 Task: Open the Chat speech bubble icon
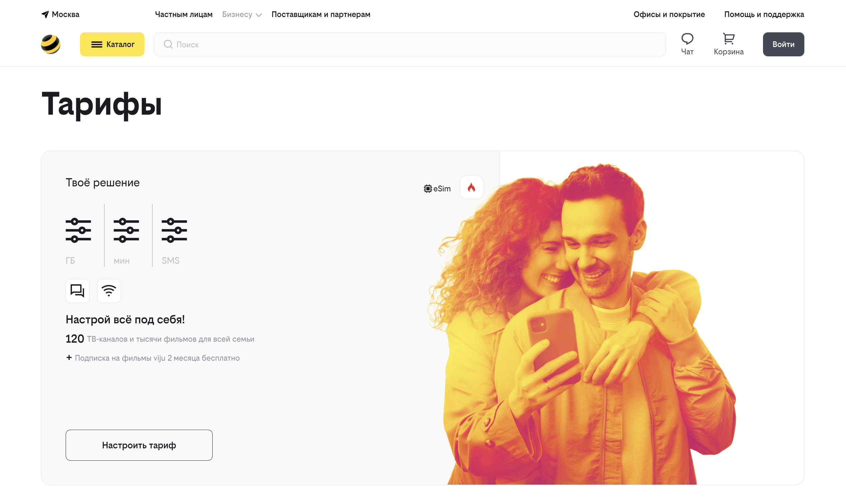coord(687,39)
